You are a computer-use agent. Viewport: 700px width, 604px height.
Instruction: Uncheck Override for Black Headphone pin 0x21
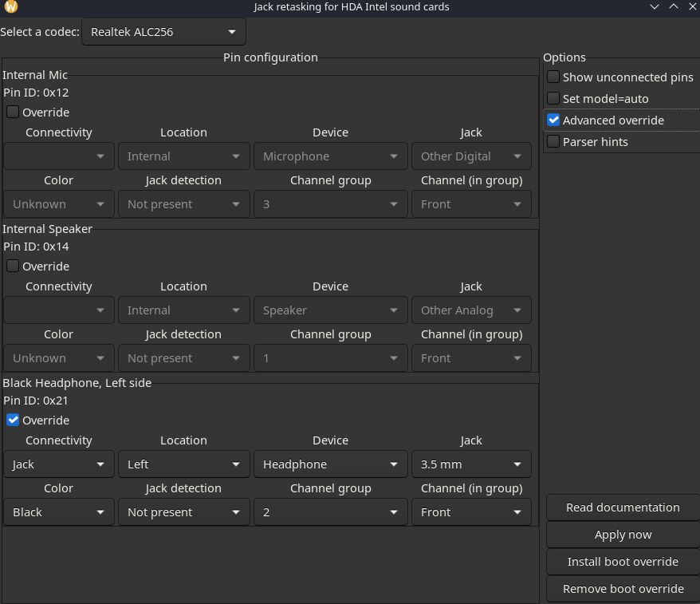13,420
